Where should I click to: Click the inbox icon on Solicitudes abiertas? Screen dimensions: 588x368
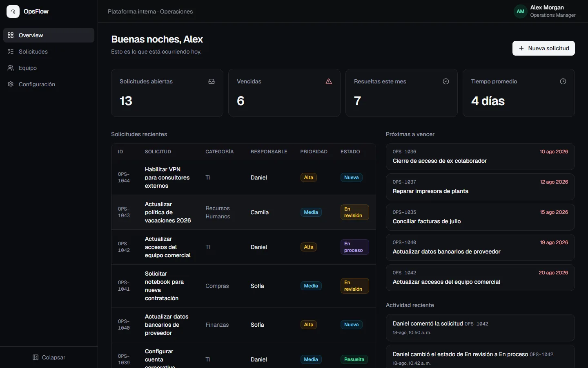coord(212,81)
